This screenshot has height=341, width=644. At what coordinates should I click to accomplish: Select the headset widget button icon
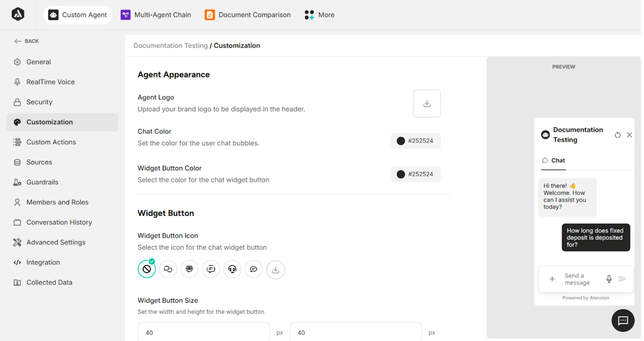(232, 269)
